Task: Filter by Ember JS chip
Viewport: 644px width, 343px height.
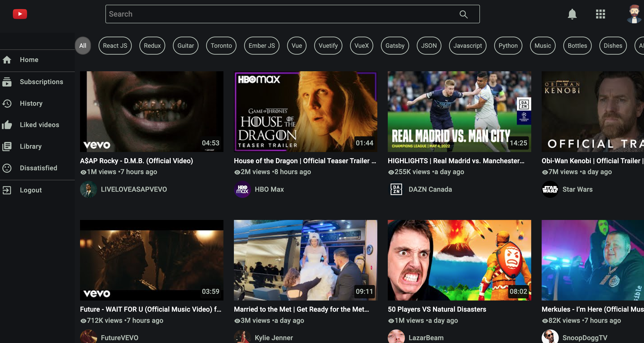Action: click(x=261, y=46)
